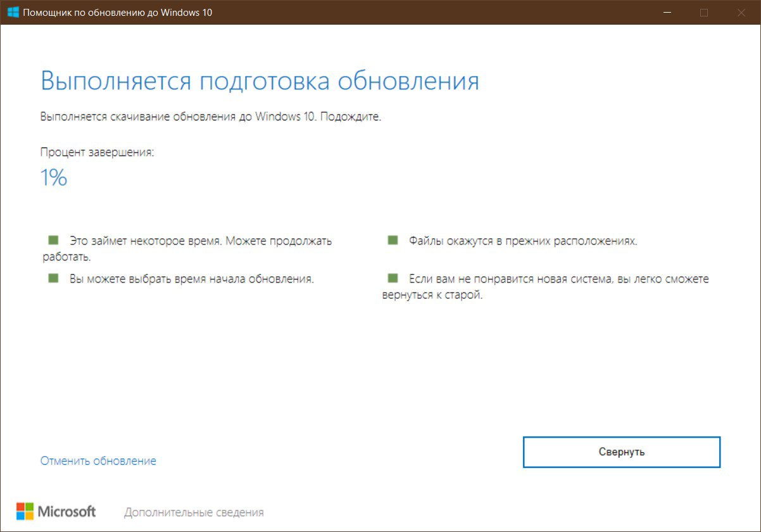The width and height of the screenshot is (761, 532).
Task: Click green square beside Если вам не понравится
Action: point(393,277)
